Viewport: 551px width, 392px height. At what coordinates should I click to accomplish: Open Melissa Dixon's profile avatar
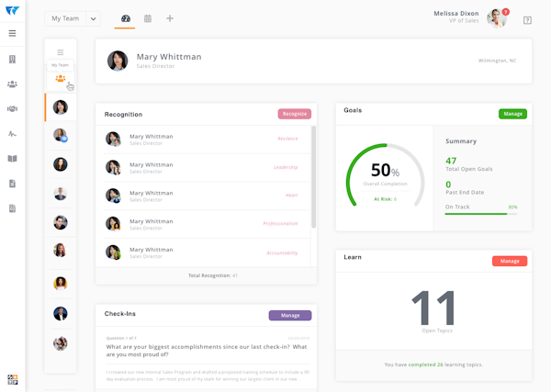tap(496, 18)
